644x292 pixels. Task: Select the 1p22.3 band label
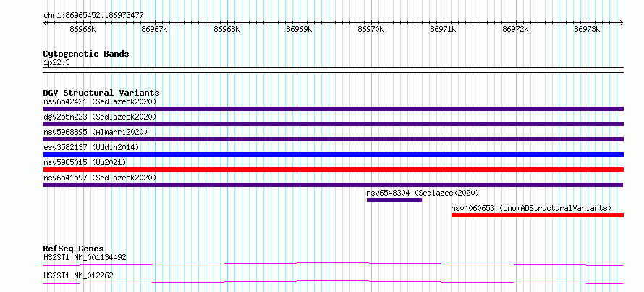pyautogui.click(x=56, y=63)
